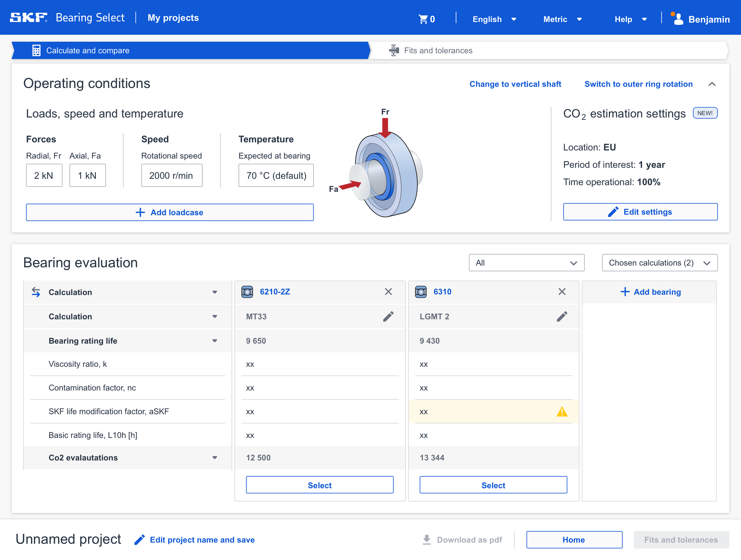Viewport: 741px width, 560px height.
Task: Collapse the Operating conditions panel
Action: tap(712, 84)
